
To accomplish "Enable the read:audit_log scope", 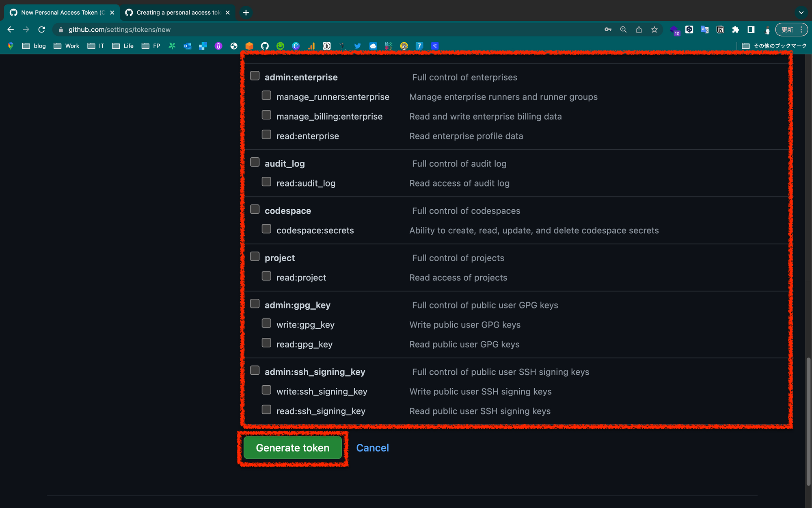I will click(266, 182).
